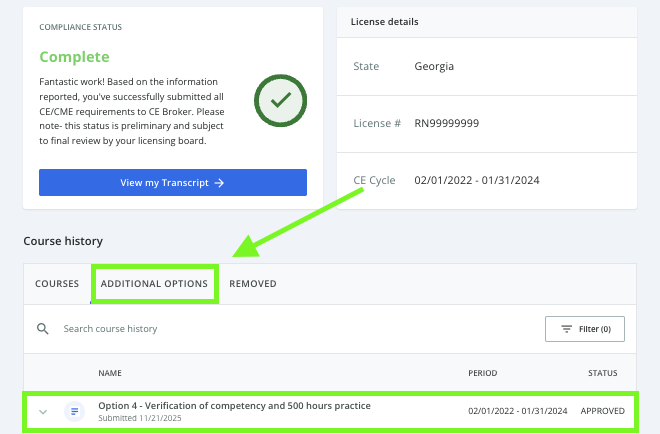The image size is (660, 434).
Task: Click the APPROVED status label
Action: tap(602, 411)
